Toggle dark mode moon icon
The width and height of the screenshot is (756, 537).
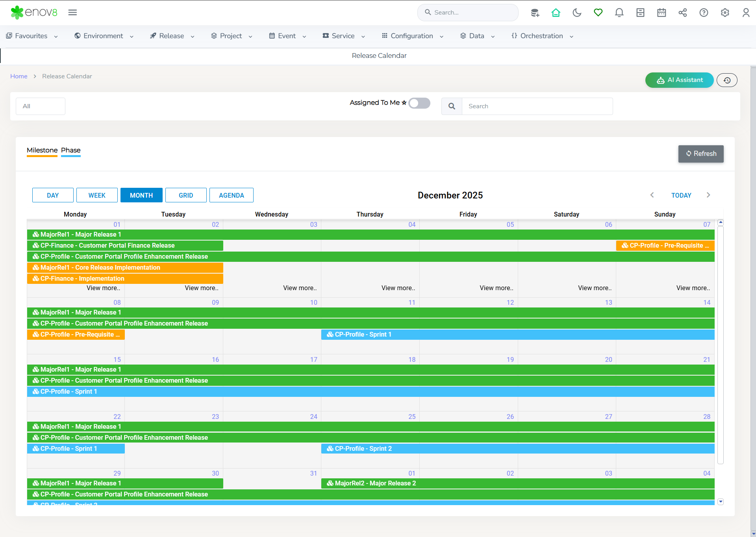click(577, 13)
